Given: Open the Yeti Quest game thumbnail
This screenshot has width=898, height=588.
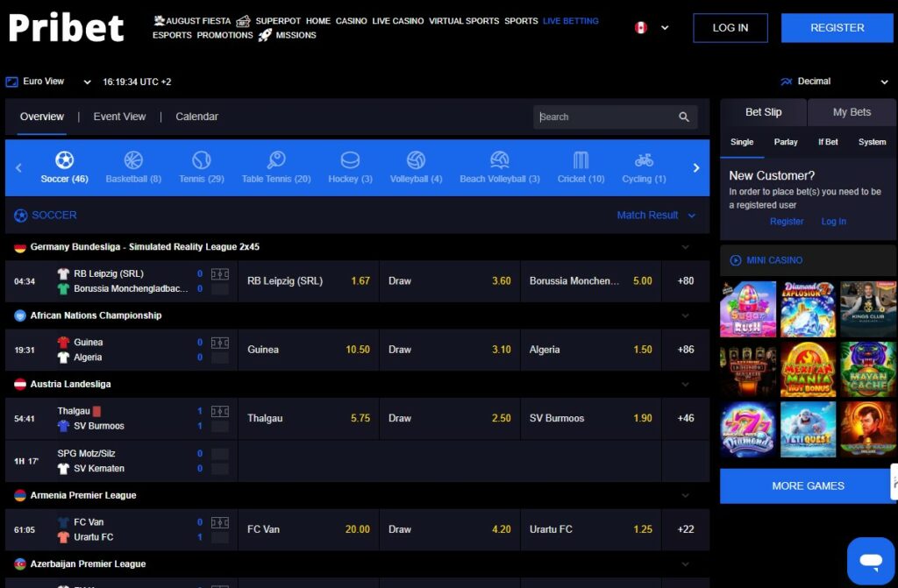Looking at the screenshot, I should pyautogui.click(x=808, y=429).
